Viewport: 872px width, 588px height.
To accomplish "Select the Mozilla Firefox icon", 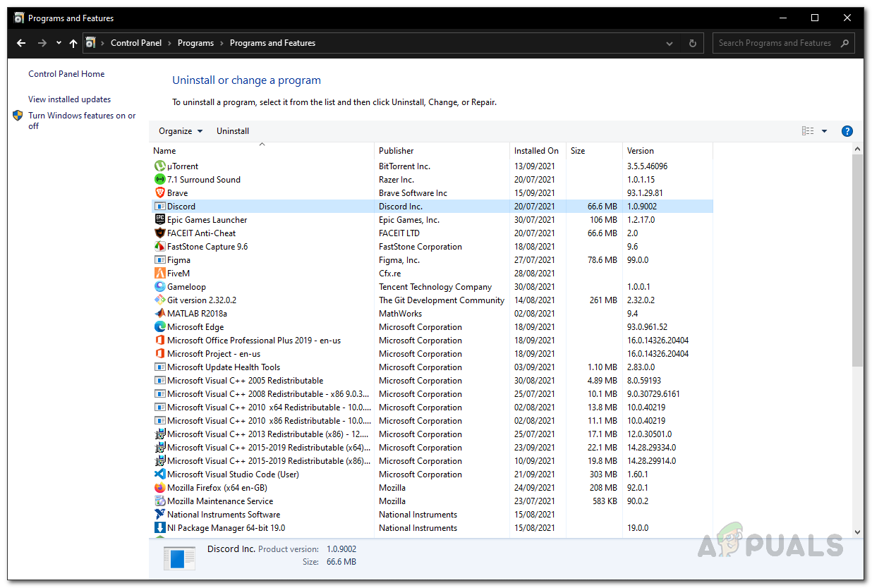I will coord(160,488).
